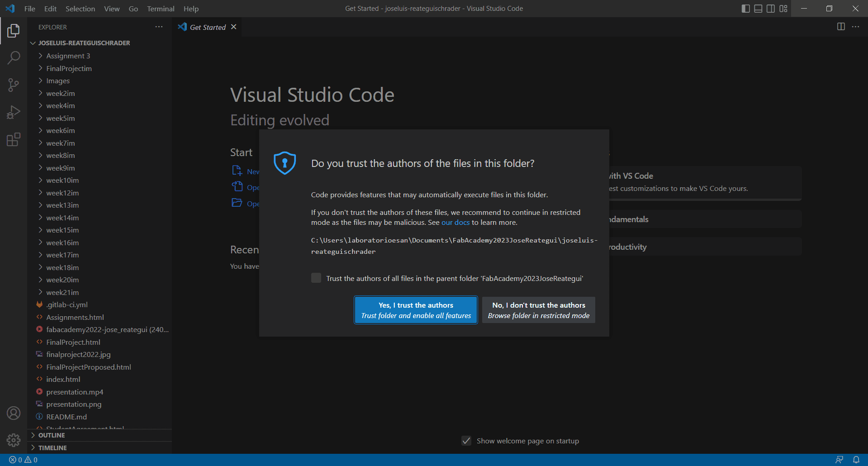Open the File menu

pyautogui.click(x=29, y=9)
